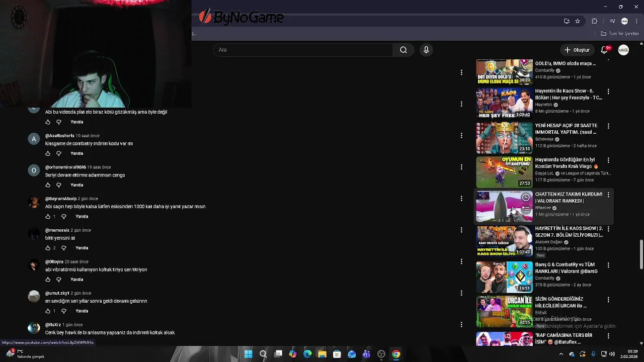Like the comment by @BayramAtaalp
The image size is (644, 362).
point(48,216)
